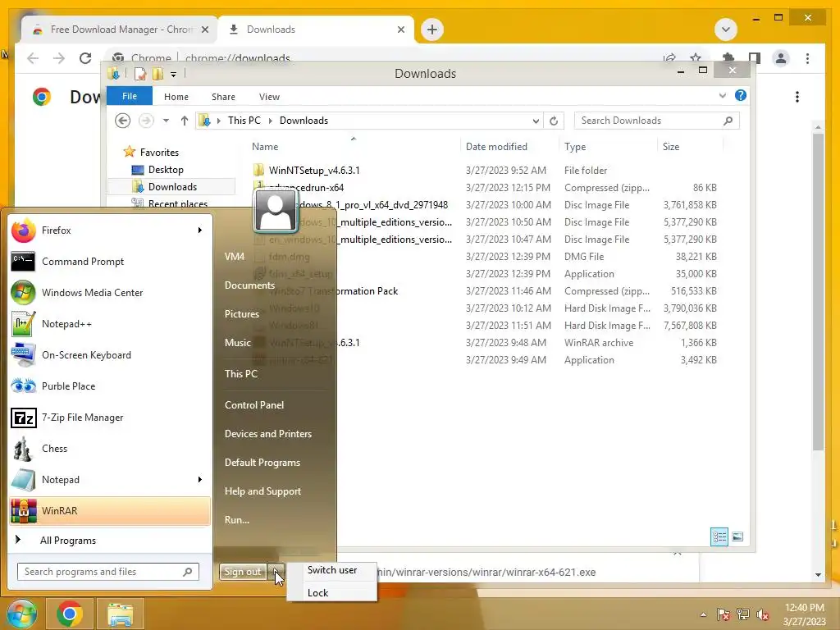This screenshot has width=840, height=630.
Task: Open the Sign out options arrow
Action: pos(277,572)
